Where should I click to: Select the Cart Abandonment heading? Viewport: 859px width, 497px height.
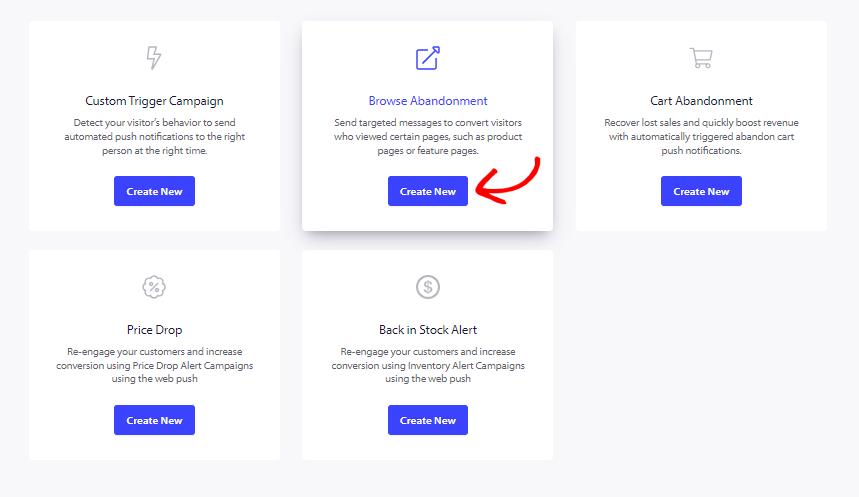click(701, 101)
